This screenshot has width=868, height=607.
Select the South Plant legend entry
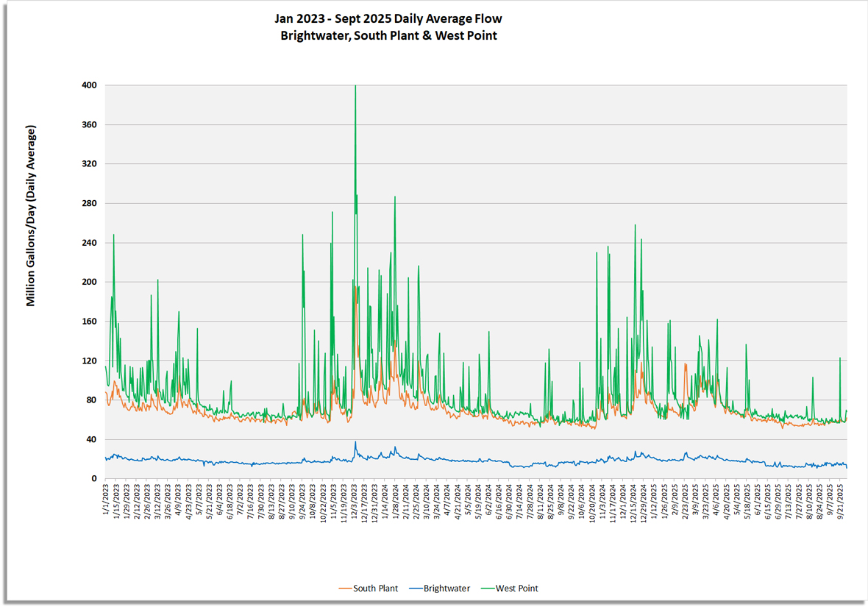(375, 589)
